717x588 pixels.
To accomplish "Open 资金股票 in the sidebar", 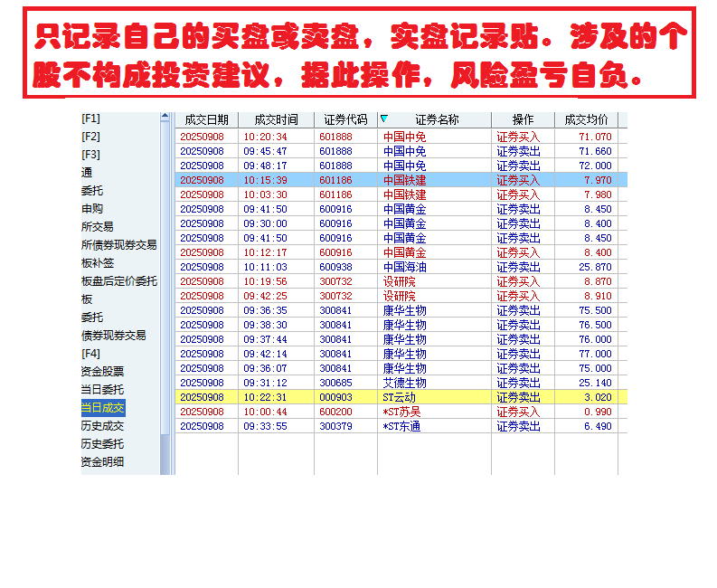I will point(102,371).
